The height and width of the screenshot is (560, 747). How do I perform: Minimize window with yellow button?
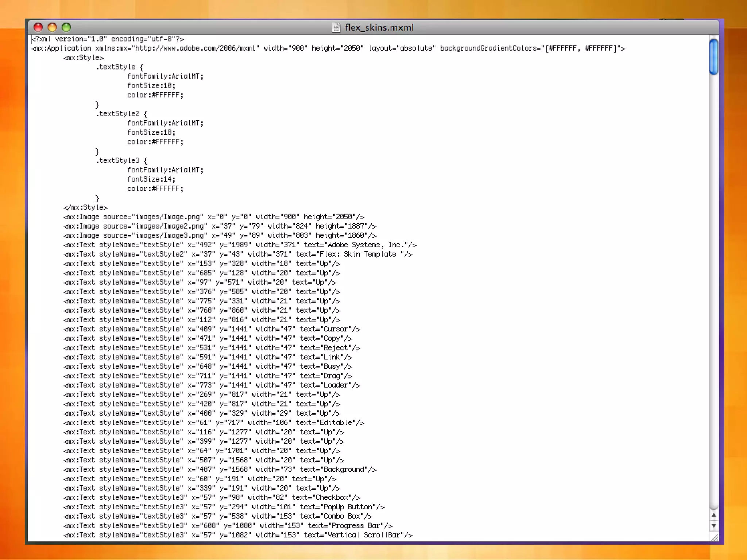(52, 27)
